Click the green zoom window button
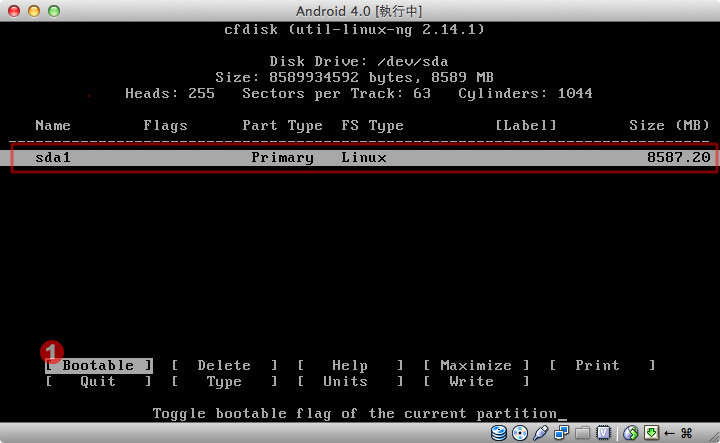Screen dimensions: 720x443 (54, 11)
